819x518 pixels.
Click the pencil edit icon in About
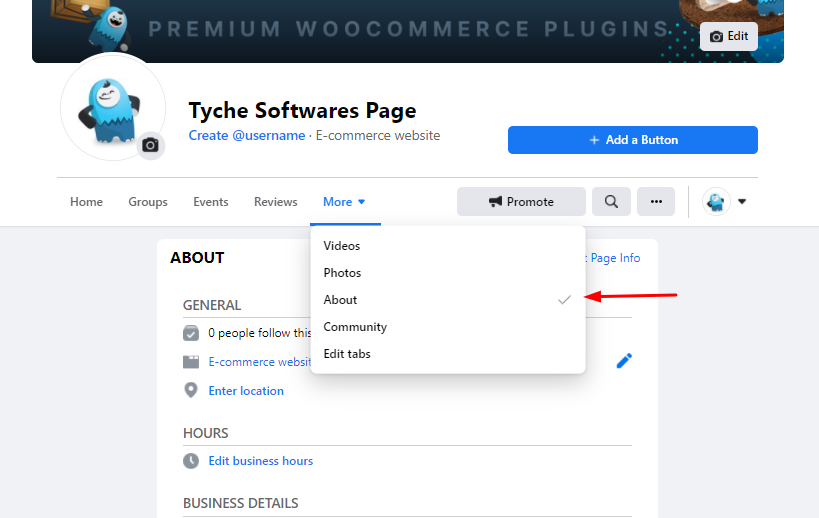click(624, 361)
